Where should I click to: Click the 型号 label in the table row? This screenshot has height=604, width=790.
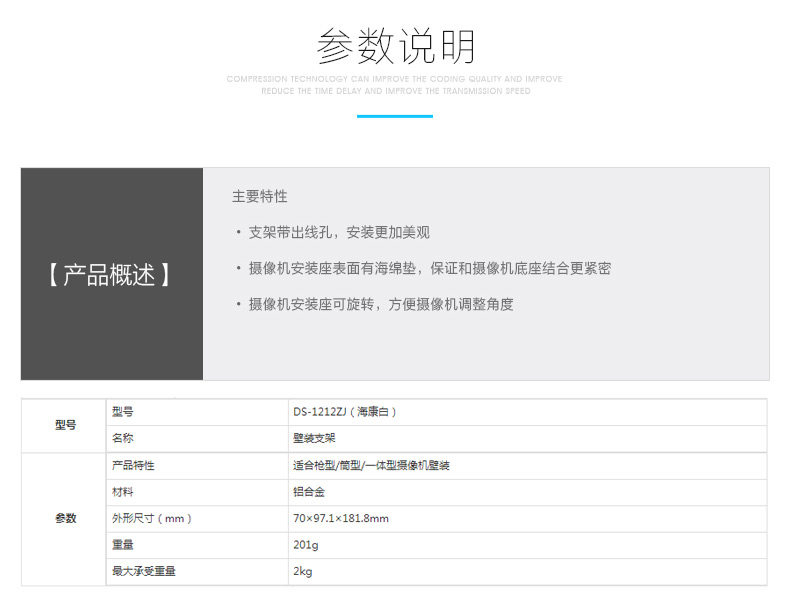tap(122, 412)
